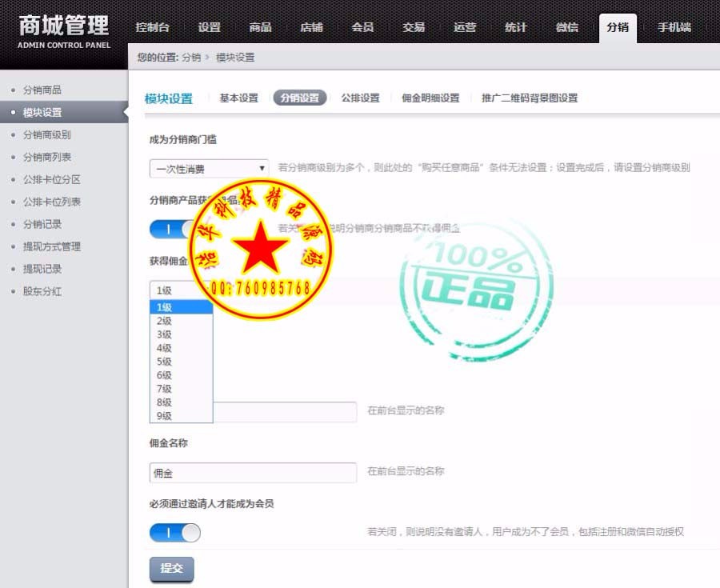Choose 5级 in the level list
This screenshot has height=588, width=720.
(x=181, y=362)
